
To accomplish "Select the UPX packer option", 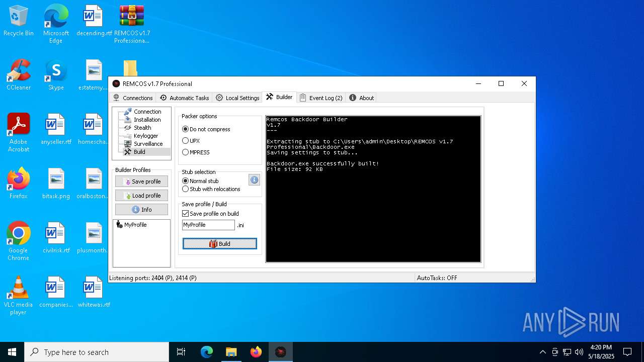I will (191, 141).
